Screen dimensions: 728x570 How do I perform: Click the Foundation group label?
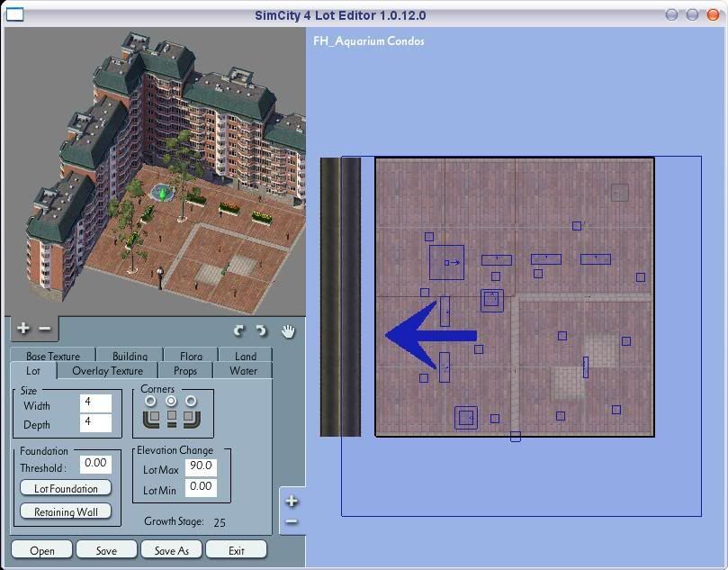coord(43,451)
